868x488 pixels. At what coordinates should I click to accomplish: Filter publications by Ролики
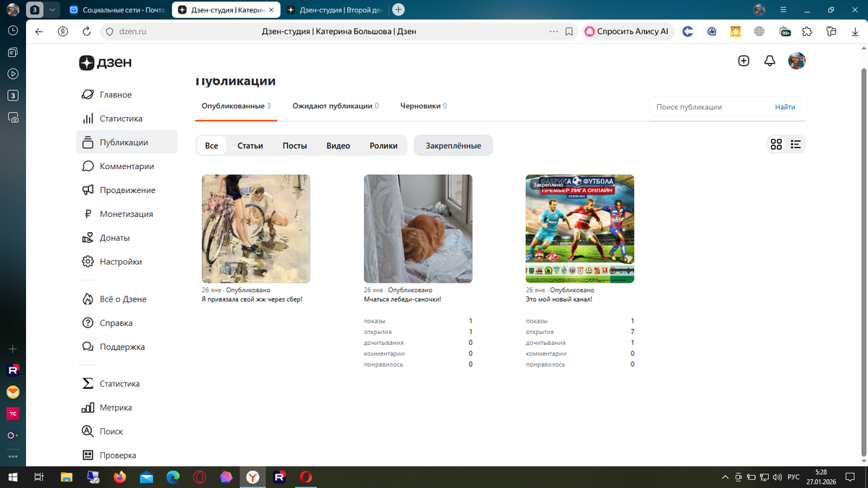click(x=383, y=145)
